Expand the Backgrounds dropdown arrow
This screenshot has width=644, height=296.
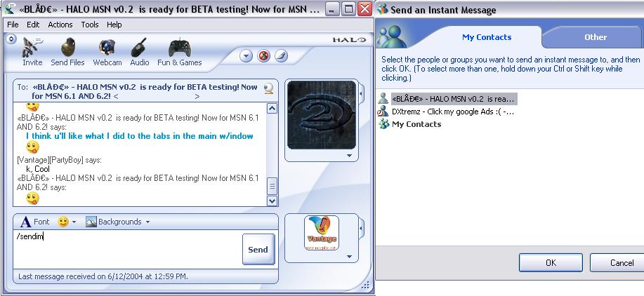click(x=147, y=222)
